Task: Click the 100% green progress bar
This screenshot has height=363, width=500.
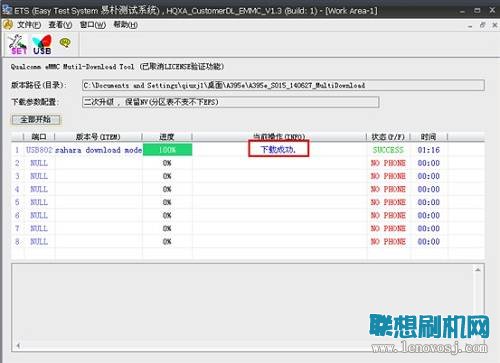Action: tap(167, 150)
